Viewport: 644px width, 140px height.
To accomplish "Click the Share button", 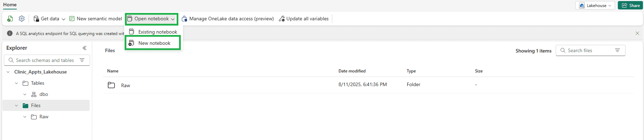I will pos(631,5).
